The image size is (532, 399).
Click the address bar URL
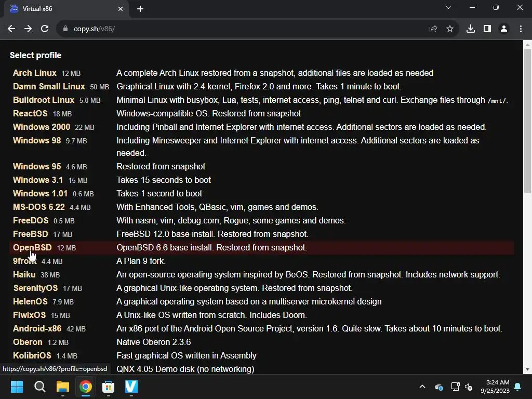(94, 29)
